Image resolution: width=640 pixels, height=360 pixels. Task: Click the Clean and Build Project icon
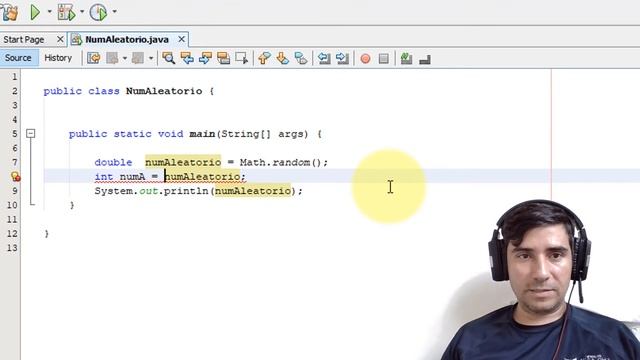[9, 12]
